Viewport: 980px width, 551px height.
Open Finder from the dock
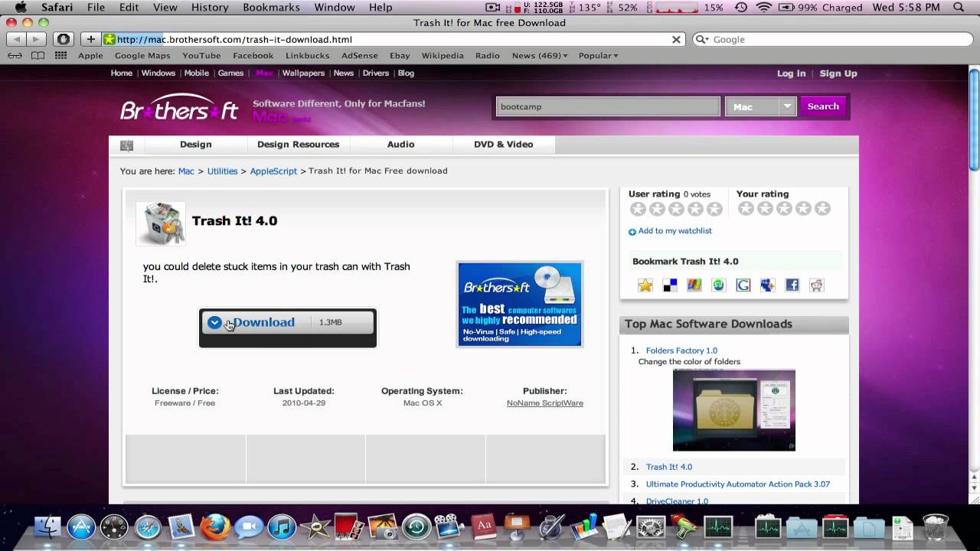(x=47, y=527)
